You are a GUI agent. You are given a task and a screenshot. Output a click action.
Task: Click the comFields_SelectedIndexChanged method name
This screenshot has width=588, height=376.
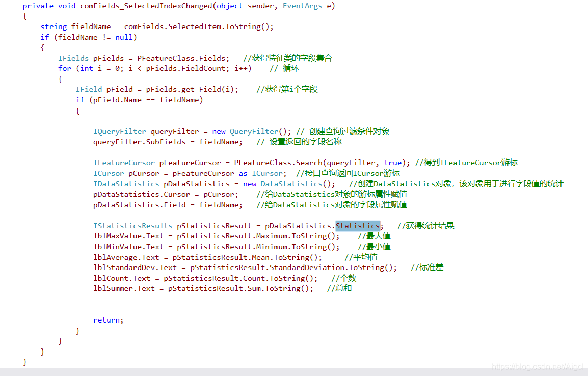(x=146, y=6)
